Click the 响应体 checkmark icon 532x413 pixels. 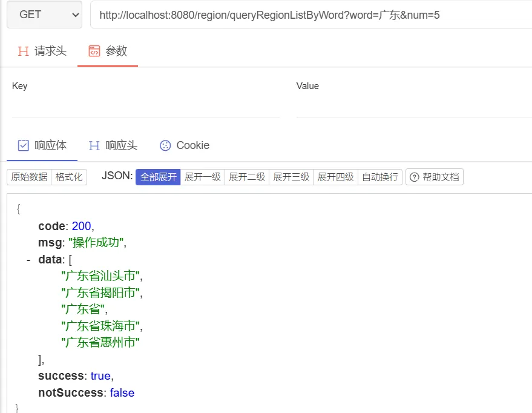[24, 145]
